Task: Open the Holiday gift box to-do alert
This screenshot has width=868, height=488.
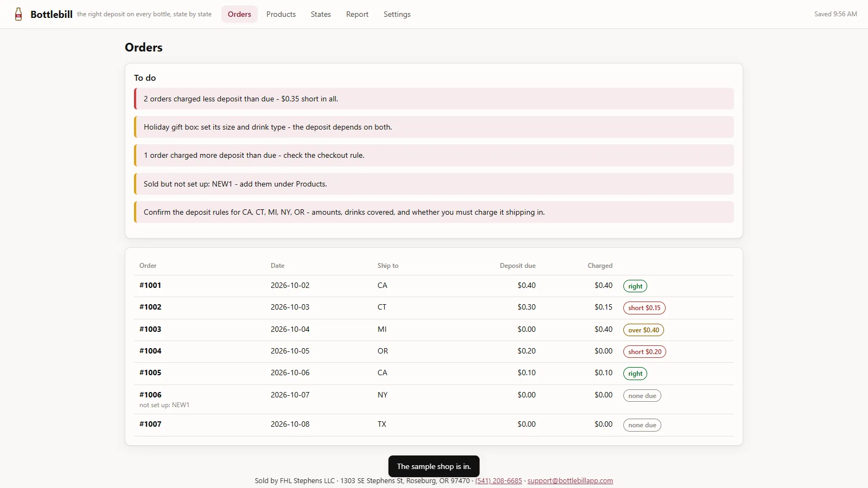Action: pos(434,127)
